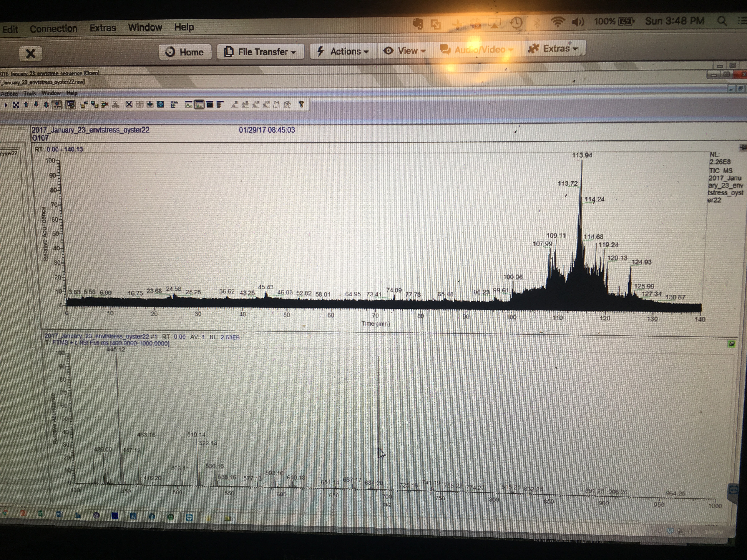The width and height of the screenshot is (747, 560).
Task: Toggle the highlighted spectrum view button
Action: coord(200,105)
